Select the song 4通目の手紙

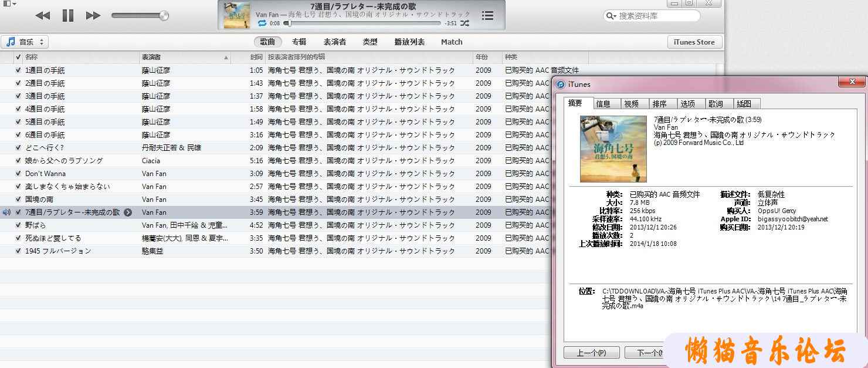45,109
